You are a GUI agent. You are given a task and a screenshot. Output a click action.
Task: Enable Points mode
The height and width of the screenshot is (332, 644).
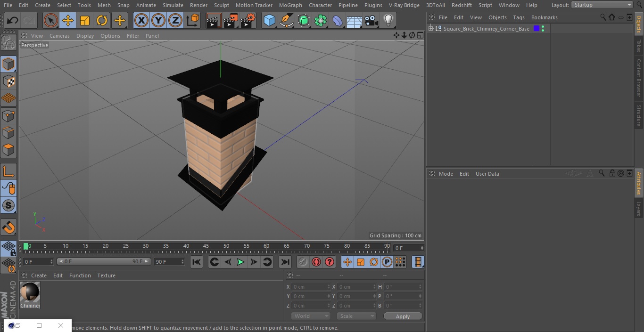[x=8, y=116]
